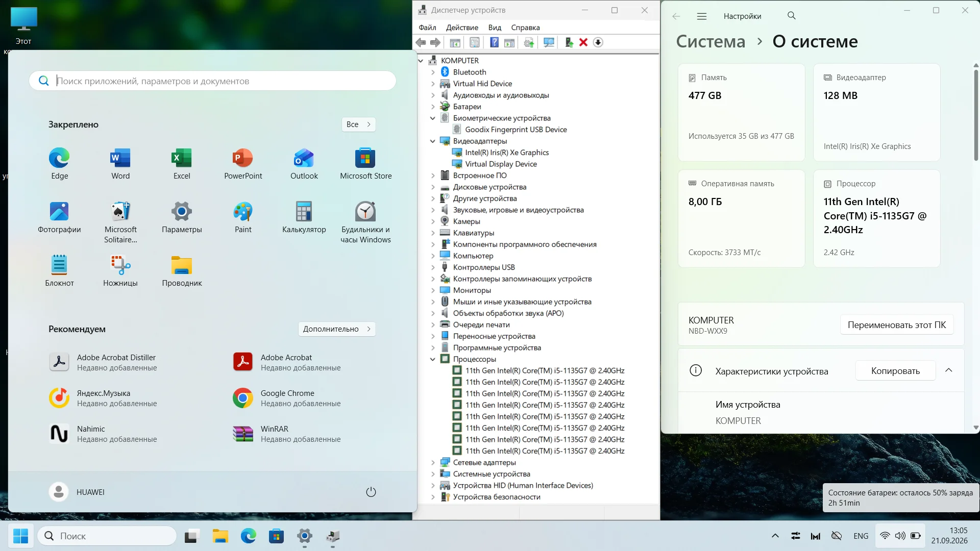This screenshot has width=980, height=551.
Task: Click the Дополнительно button in recommendations
Action: [337, 329]
